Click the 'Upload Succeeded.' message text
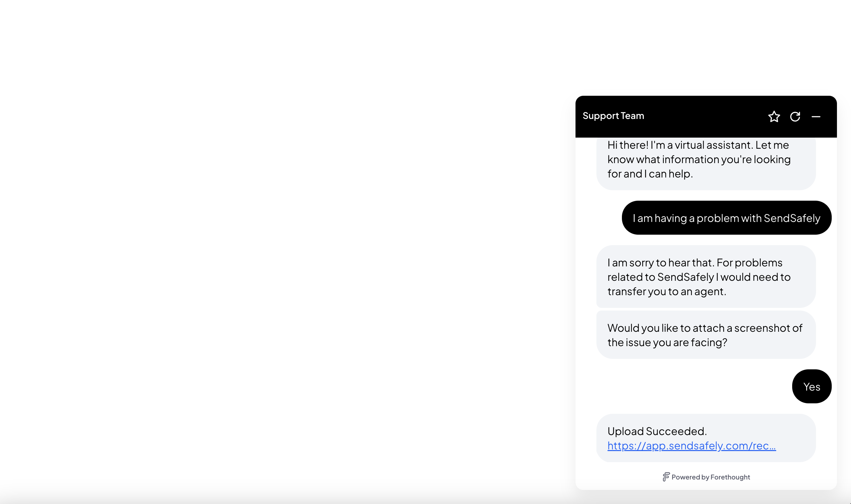 657,431
